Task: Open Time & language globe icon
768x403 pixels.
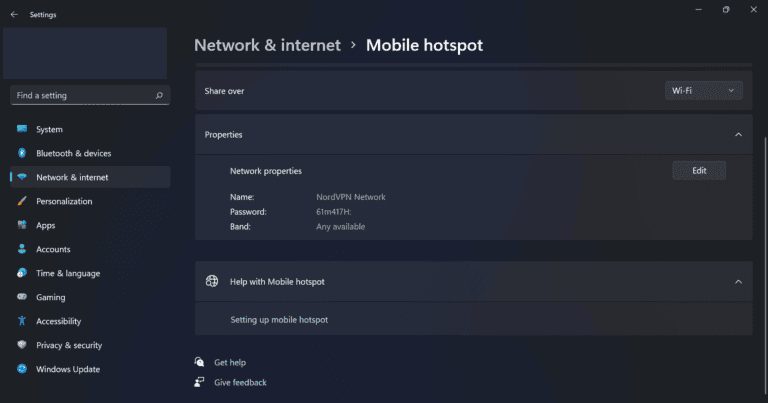Action: (22, 273)
